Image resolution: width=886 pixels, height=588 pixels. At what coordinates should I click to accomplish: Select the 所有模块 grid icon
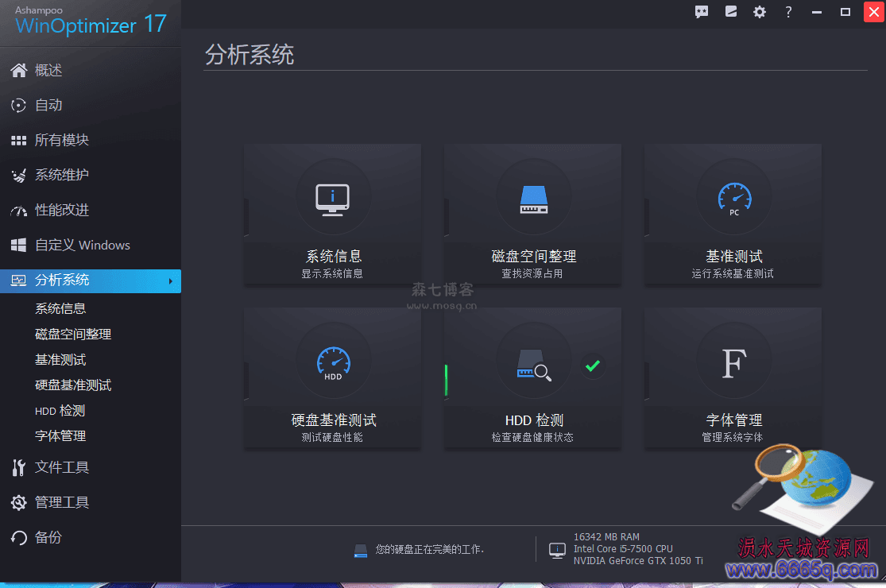click(x=18, y=140)
